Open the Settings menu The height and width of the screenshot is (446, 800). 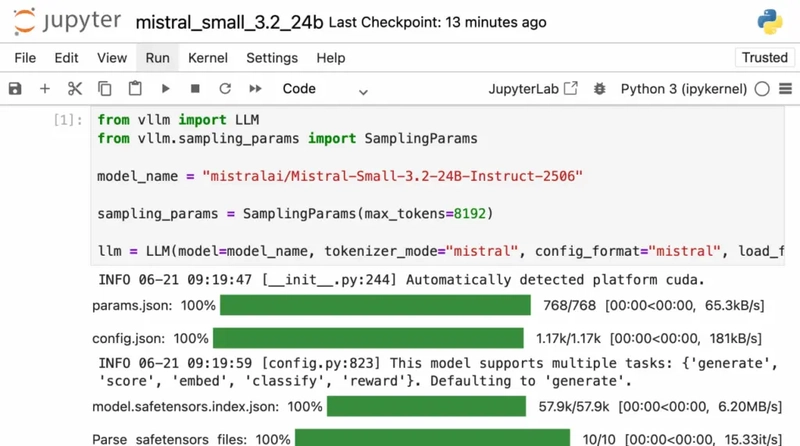point(272,58)
